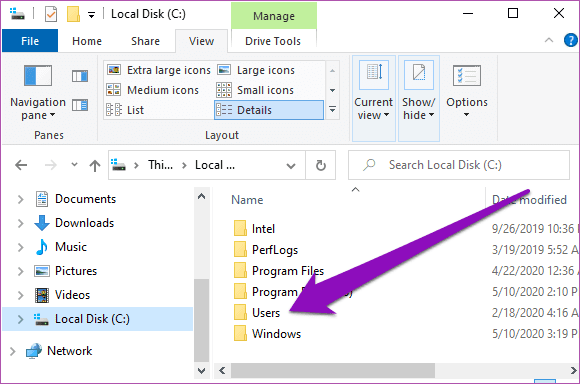Go back with the back arrow
This screenshot has width=580, height=384.
tap(21, 165)
